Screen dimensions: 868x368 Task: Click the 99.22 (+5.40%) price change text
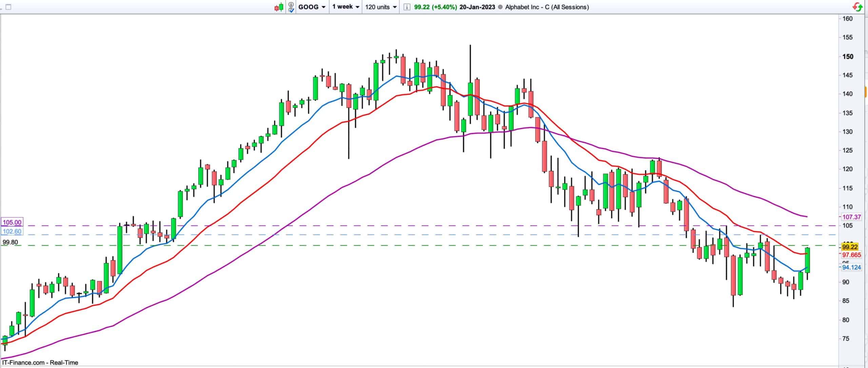[435, 7]
